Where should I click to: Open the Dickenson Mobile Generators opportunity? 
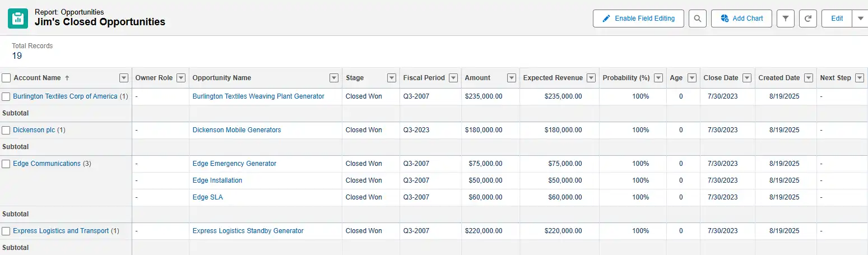(x=236, y=130)
